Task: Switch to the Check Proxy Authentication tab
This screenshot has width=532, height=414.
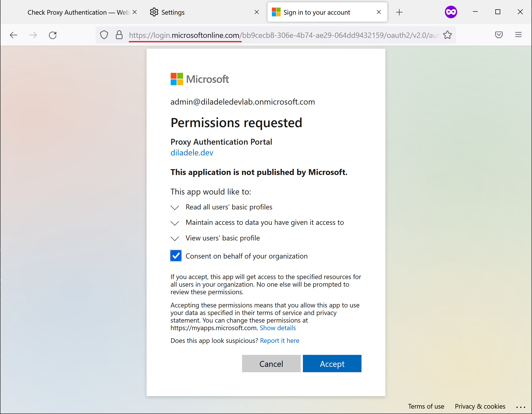Action: tap(78, 12)
